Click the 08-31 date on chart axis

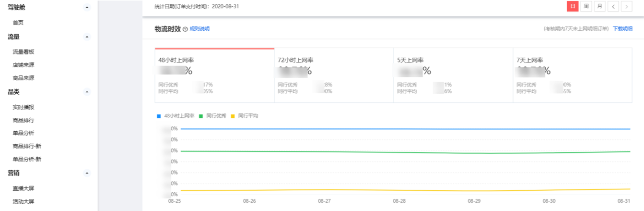[623, 201]
